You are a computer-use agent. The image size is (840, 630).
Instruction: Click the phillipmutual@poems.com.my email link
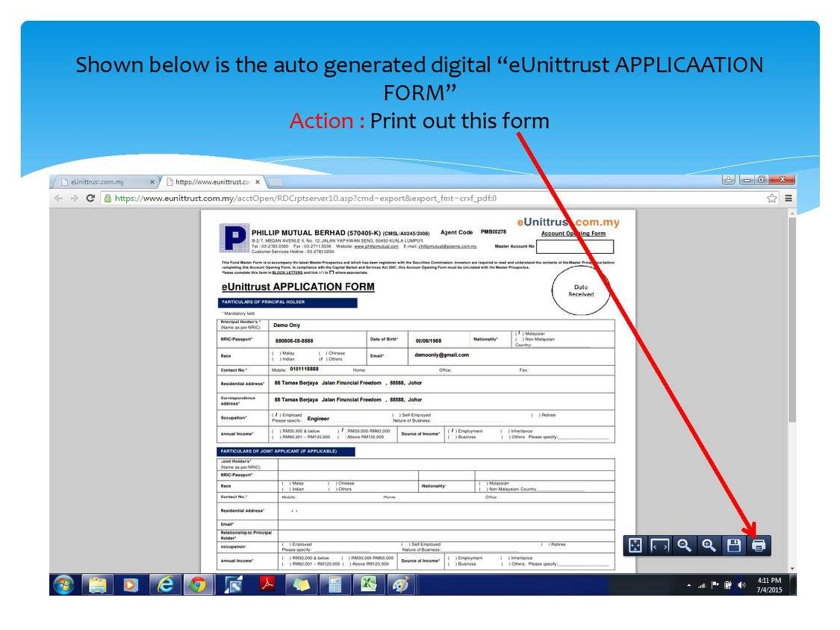tap(447, 246)
